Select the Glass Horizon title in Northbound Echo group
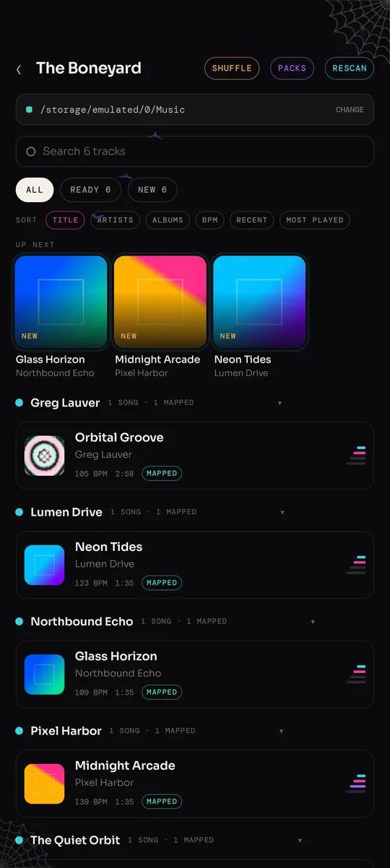 pyautogui.click(x=116, y=656)
